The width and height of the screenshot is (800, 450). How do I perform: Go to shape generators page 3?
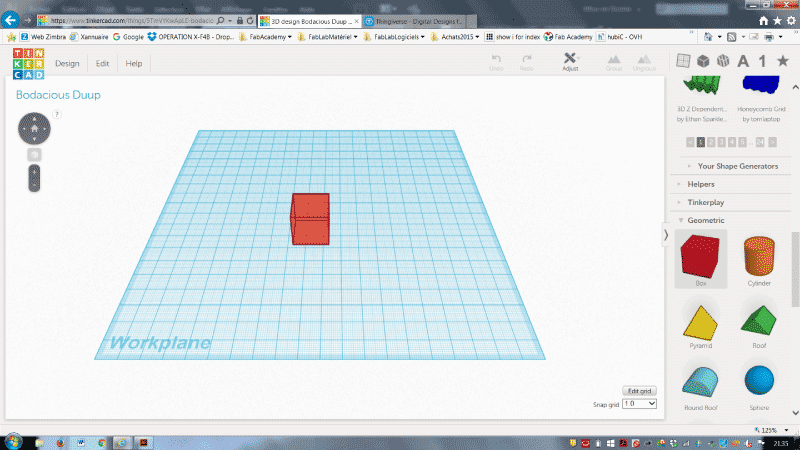[x=721, y=142]
